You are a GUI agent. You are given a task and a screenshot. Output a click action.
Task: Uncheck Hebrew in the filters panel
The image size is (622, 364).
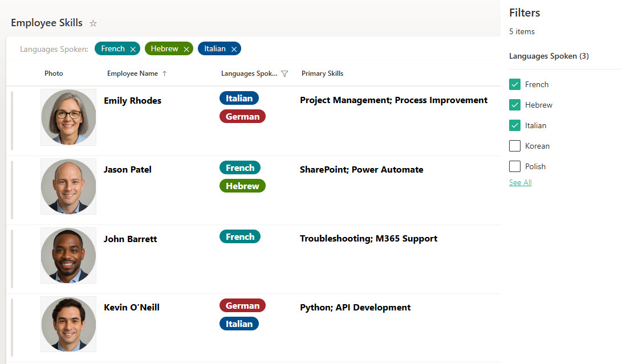[514, 105]
